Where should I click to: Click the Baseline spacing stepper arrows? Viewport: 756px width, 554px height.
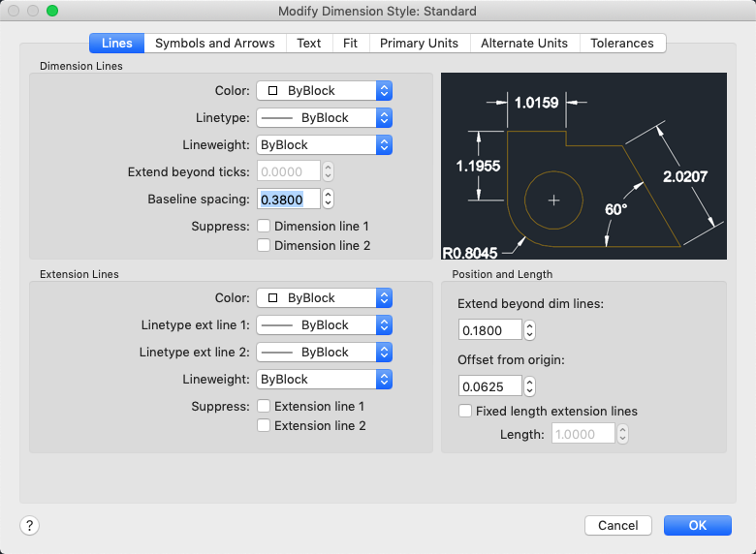(x=328, y=199)
